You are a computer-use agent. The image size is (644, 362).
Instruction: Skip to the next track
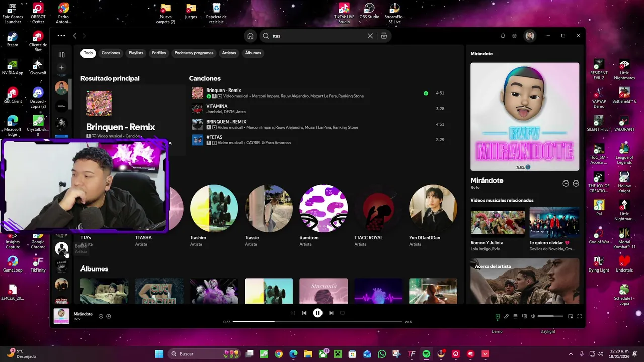pyautogui.click(x=331, y=313)
